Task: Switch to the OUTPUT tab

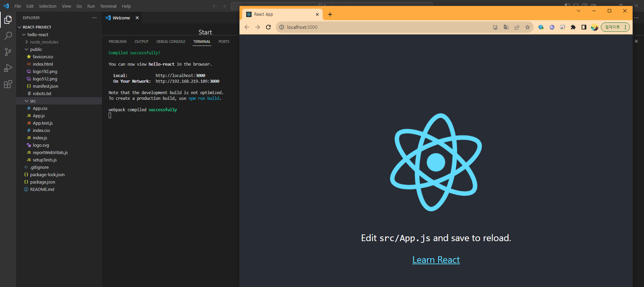Action: click(142, 42)
